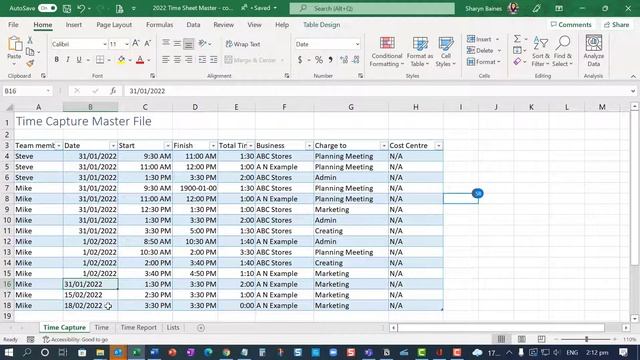Toggle Italic formatting
This screenshot has width=640, height=360.
(68, 60)
